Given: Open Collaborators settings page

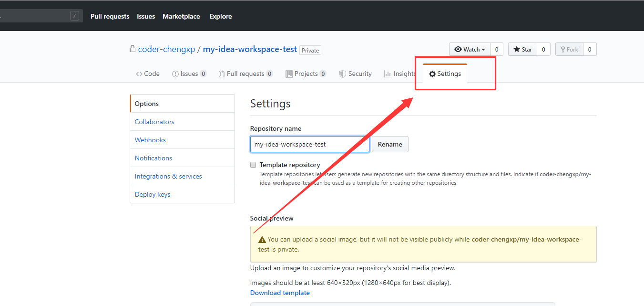Looking at the screenshot, I should pos(182,122).
